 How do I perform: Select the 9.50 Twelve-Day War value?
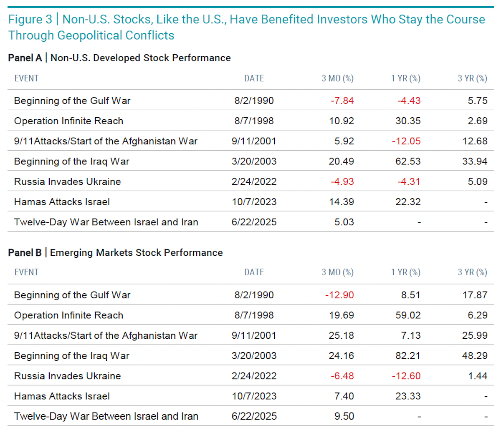[x=344, y=416]
